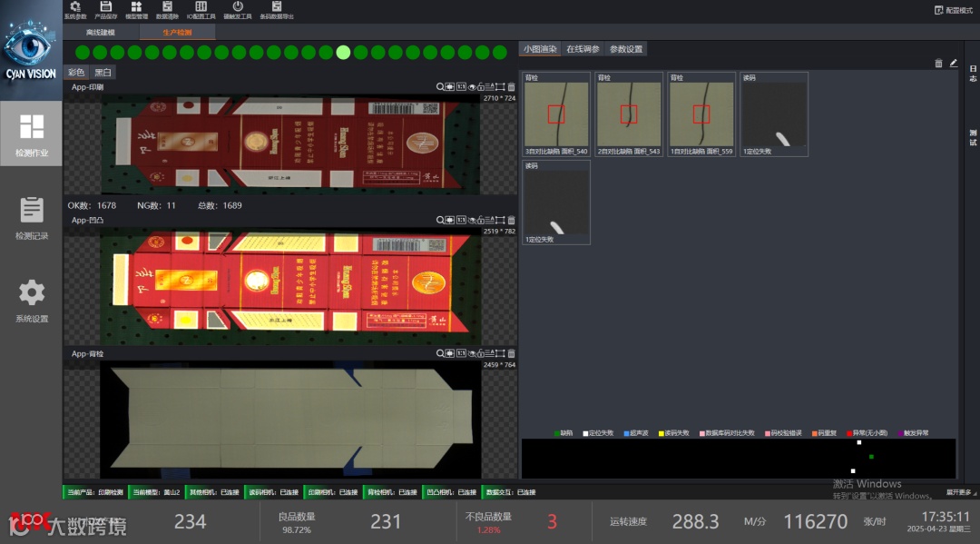Click yellow 读码失败 legend swatch
The image size is (980, 544).
click(x=661, y=433)
